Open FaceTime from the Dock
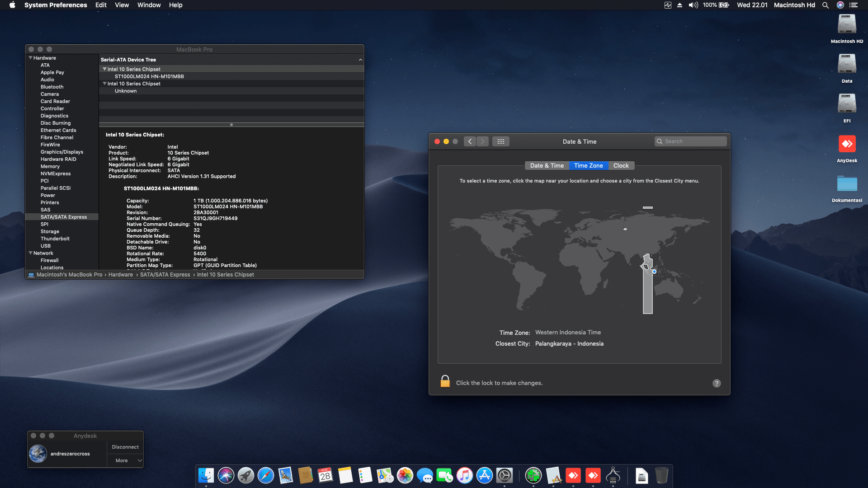The width and height of the screenshot is (868, 488). (445, 475)
